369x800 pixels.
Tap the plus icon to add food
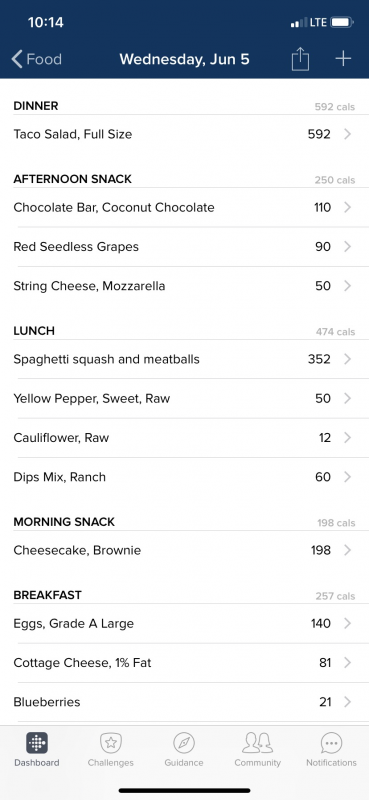coord(343,59)
